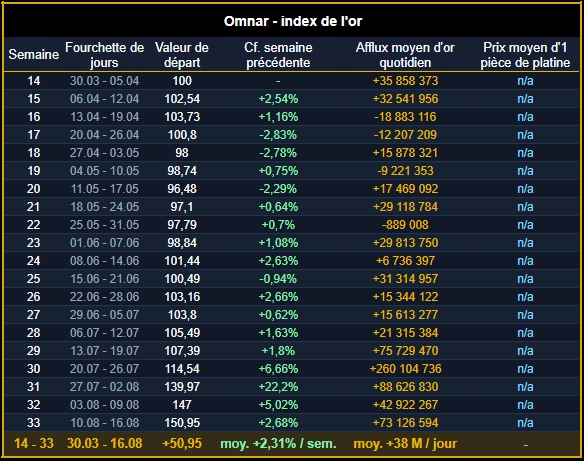Viewport: 584px width, 461px height.
Task: Select the starting value 150,95 in week 33
Action: pos(182,423)
